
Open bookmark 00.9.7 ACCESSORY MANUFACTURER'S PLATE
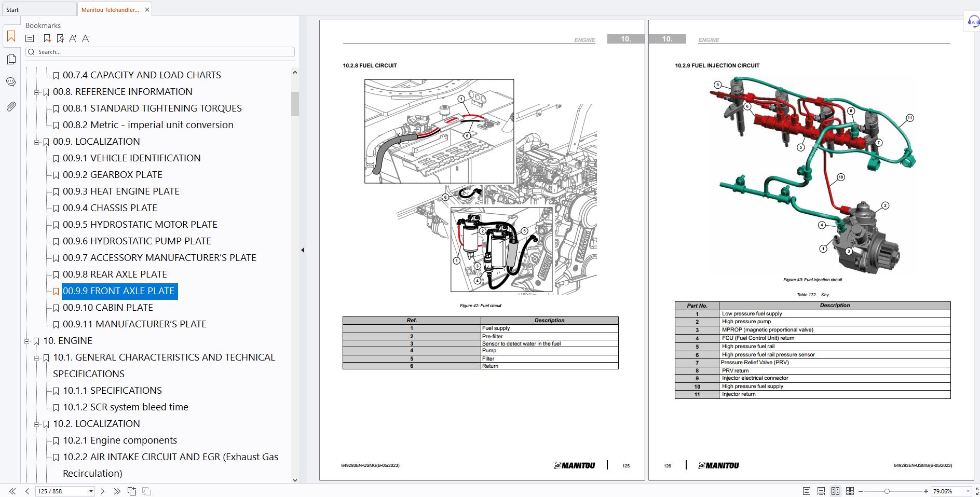click(159, 258)
